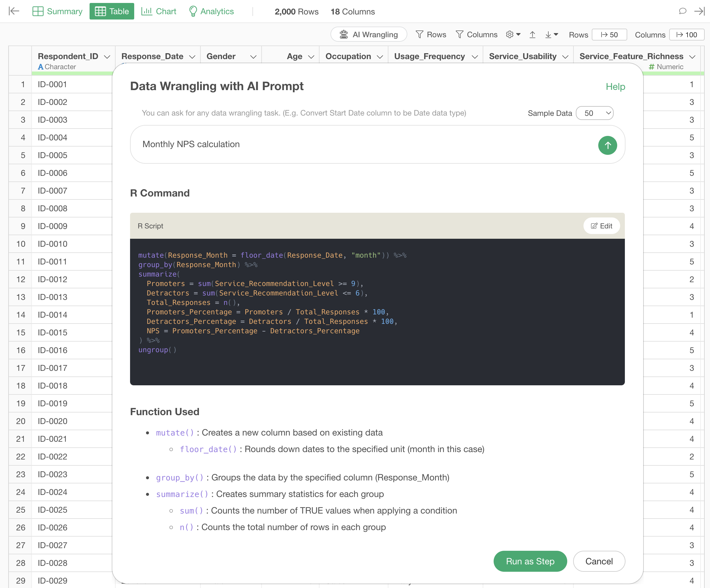
Task: Click the collapse left panel arrow icon
Action: pos(14,11)
